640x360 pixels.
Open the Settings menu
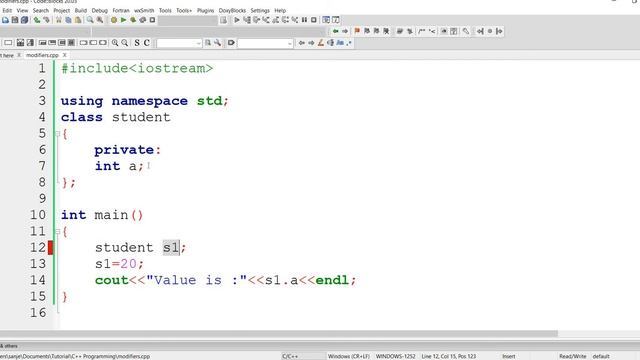[x=260, y=10]
